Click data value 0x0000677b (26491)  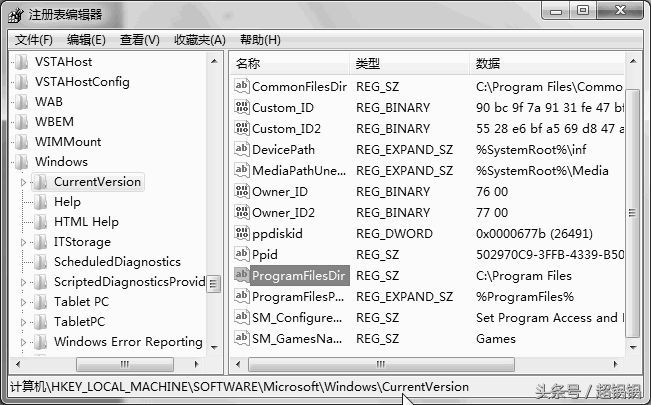534,233
